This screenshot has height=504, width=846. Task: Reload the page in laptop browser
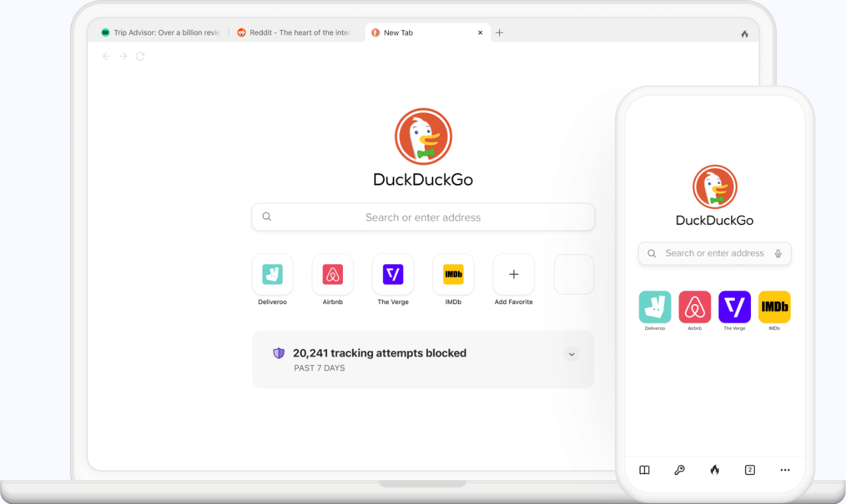point(140,56)
